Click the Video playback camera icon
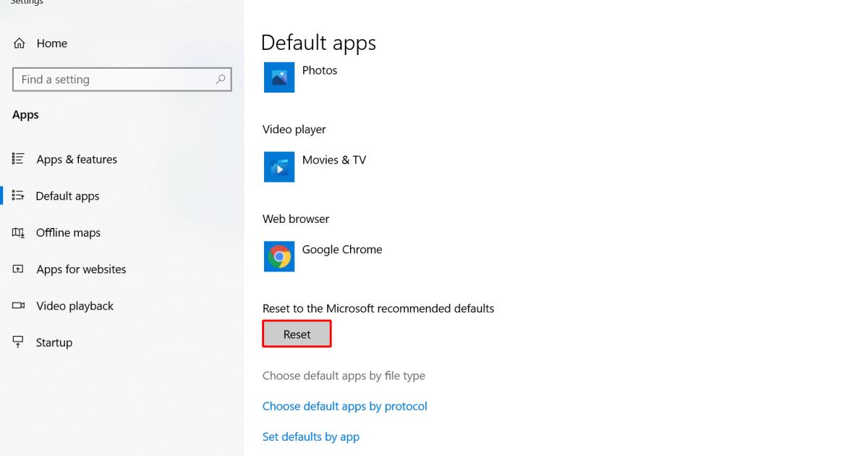The width and height of the screenshot is (868, 456). (19, 306)
